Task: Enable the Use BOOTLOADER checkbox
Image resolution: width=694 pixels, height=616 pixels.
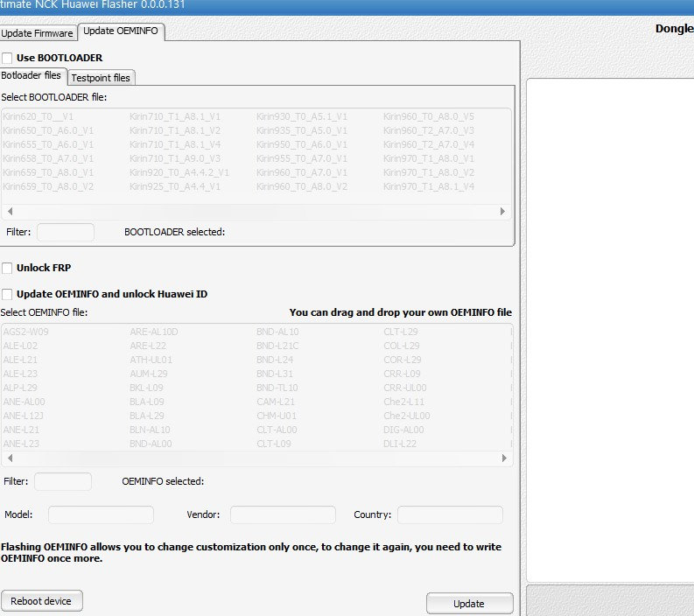Action: tap(7, 58)
